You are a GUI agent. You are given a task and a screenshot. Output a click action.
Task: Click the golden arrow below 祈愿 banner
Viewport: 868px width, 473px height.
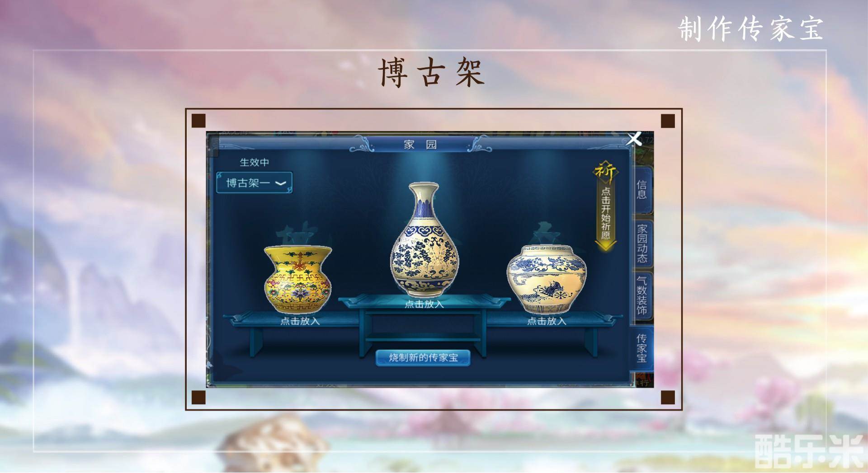click(x=605, y=245)
